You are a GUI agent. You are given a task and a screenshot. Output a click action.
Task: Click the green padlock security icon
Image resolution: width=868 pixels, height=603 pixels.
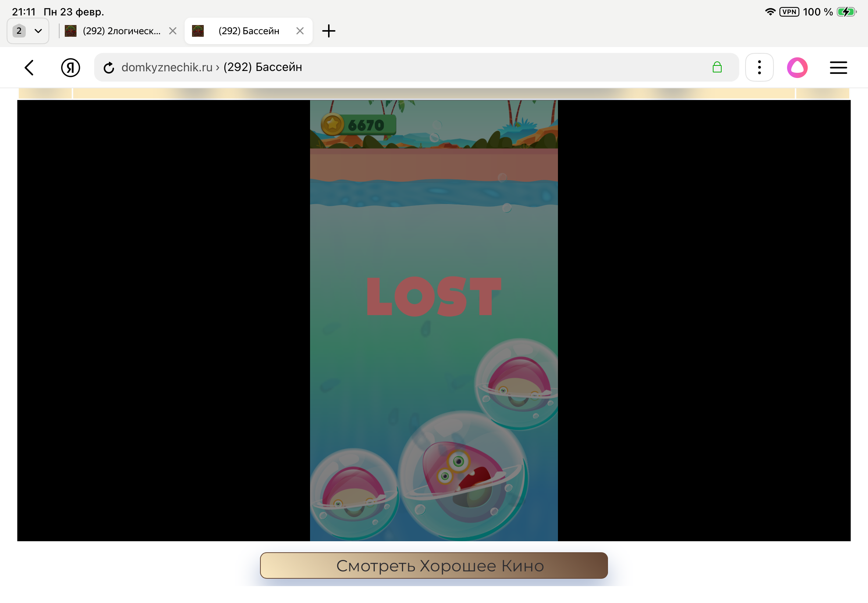[717, 68]
